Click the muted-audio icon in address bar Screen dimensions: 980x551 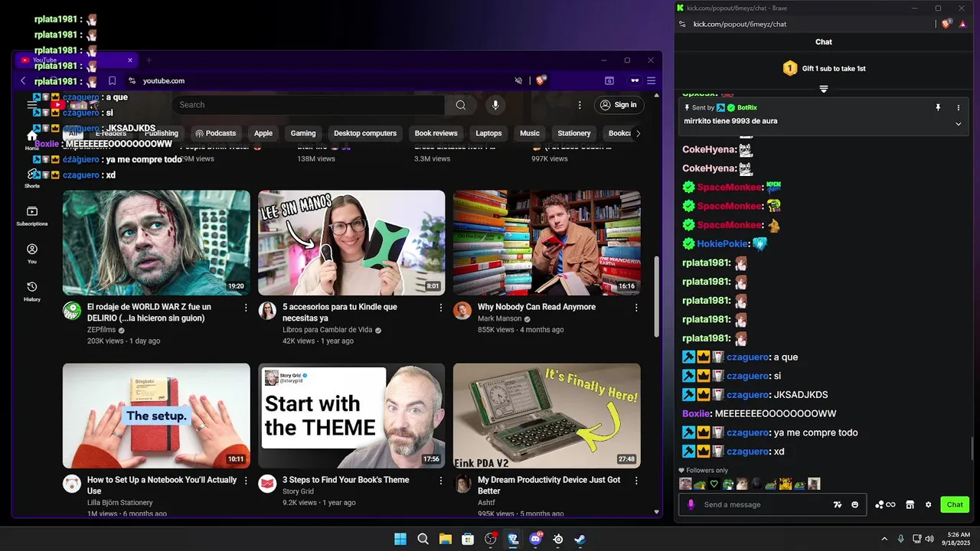(518, 80)
